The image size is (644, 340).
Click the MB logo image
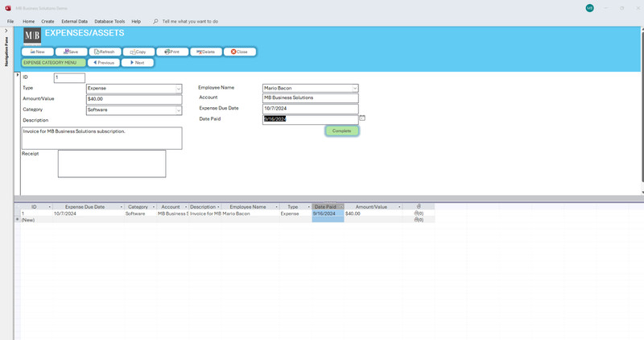pyautogui.click(x=32, y=36)
